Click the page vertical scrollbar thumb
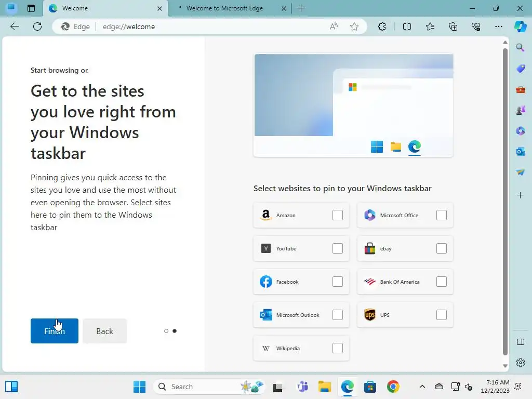The image size is (532, 399). pos(505,202)
